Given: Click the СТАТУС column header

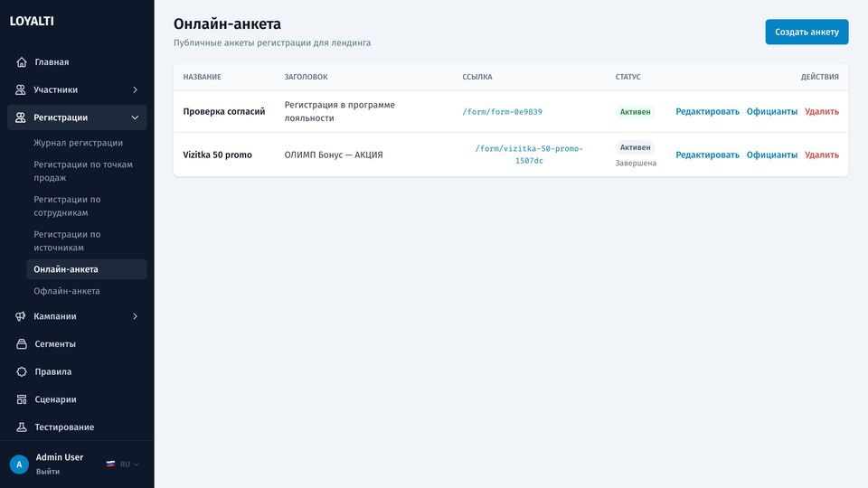Looking at the screenshot, I should tap(627, 77).
